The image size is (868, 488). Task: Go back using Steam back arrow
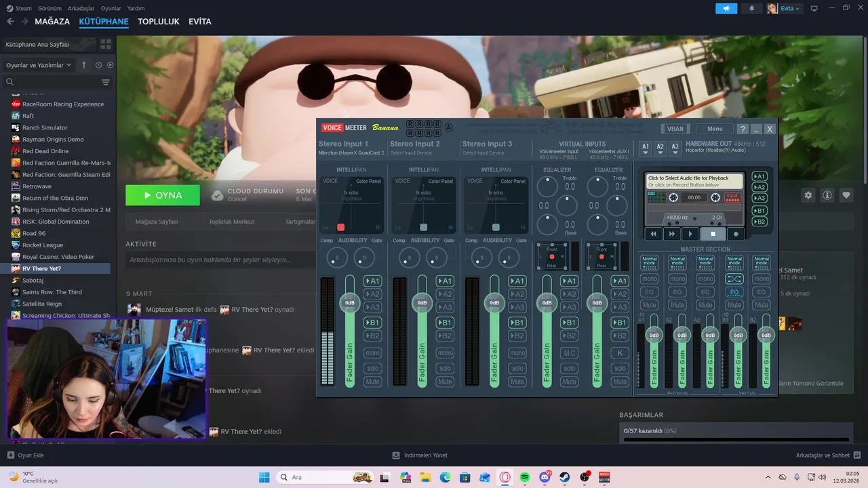pyautogui.click(x=10, y=21)
